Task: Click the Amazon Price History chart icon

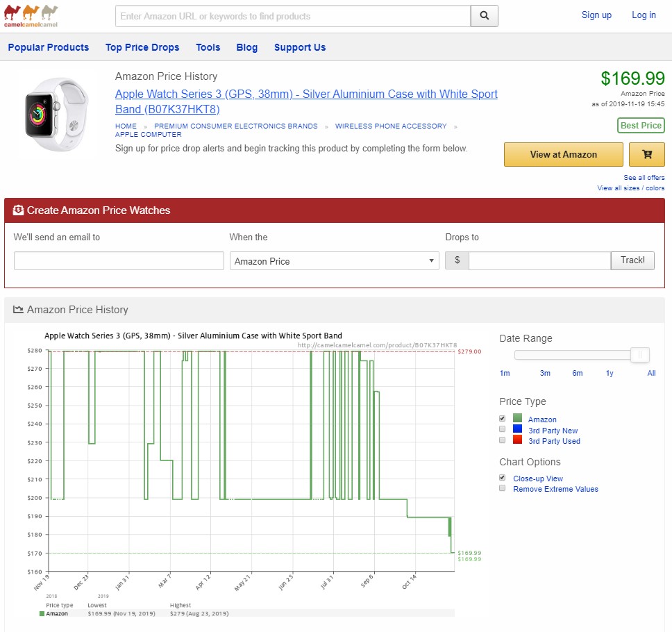Action: (18, 309)
